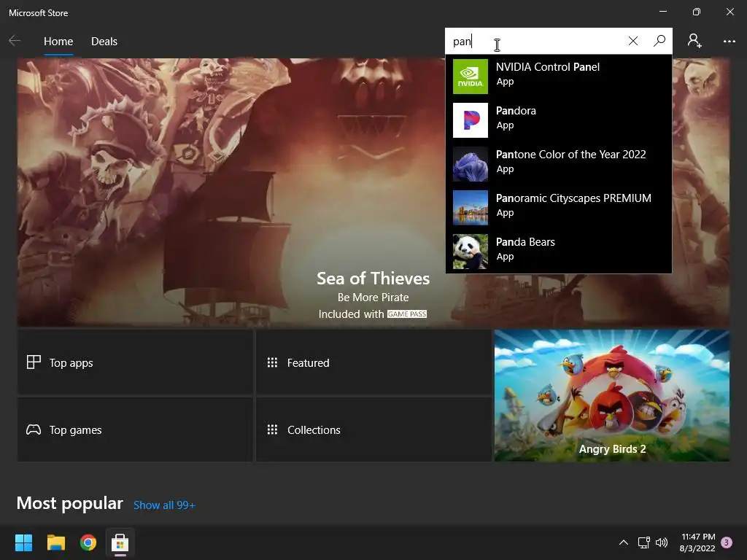The image size is (747, 560).
Task: Click the GAME PASS badge
Action: 407,314
